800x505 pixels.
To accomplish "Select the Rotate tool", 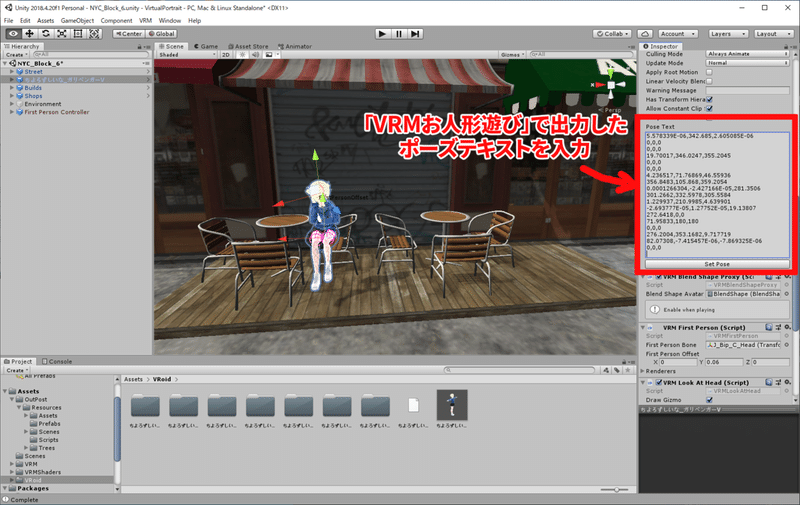I will coord(46,34).
